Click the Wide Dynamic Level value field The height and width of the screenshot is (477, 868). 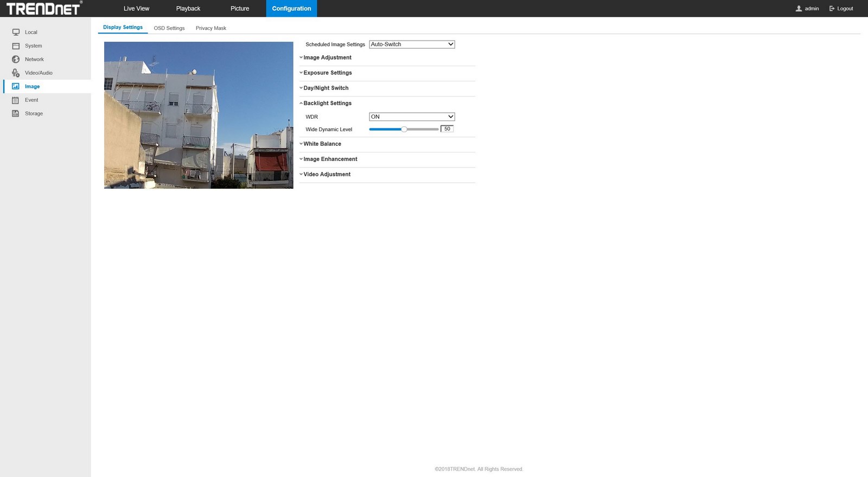pos(447,129)
